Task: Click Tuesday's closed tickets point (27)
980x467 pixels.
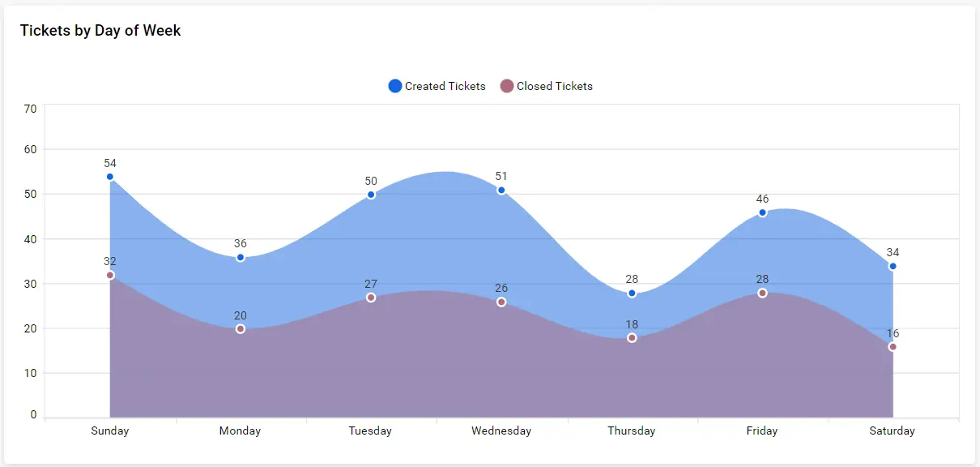Action: tap(371, 298)
